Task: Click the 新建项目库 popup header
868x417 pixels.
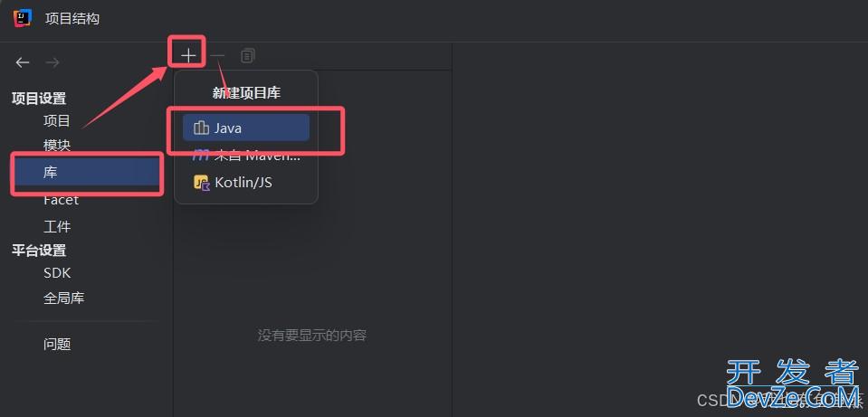Action: [246, 93]
